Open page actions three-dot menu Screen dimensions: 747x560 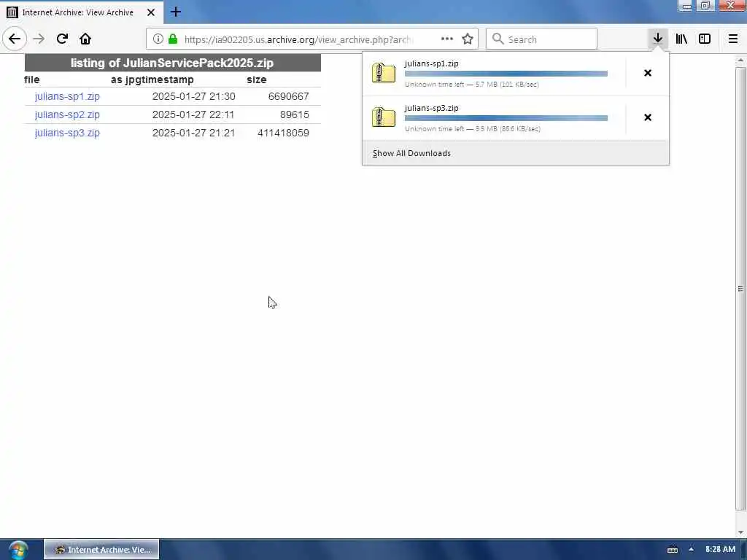pos(447,39)
